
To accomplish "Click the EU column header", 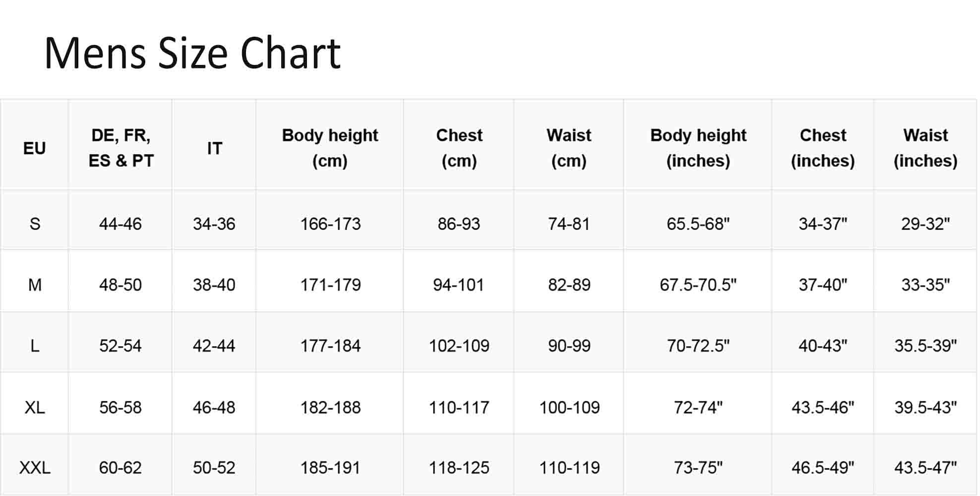I will tap(34, 148).
